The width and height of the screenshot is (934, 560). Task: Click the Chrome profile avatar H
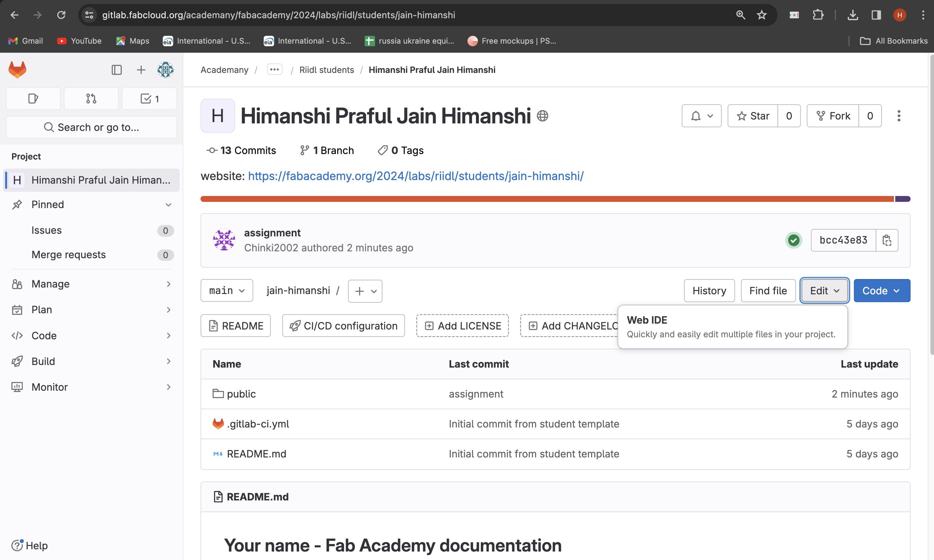pos(899,15)
